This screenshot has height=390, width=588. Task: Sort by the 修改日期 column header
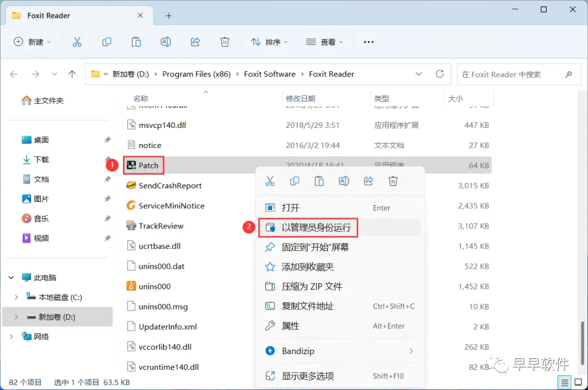301,98
